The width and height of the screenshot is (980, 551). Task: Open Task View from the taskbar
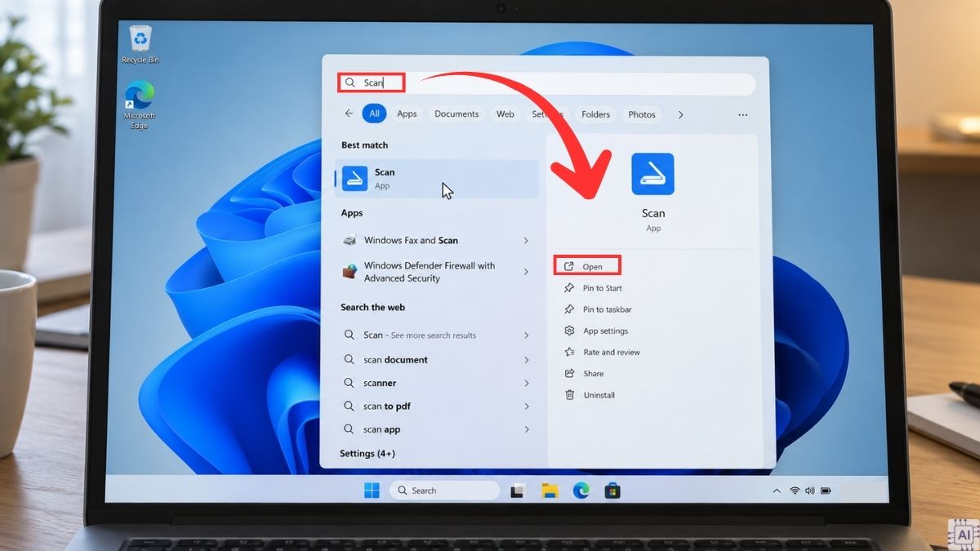pyautogui.click(x=516, y=491)
